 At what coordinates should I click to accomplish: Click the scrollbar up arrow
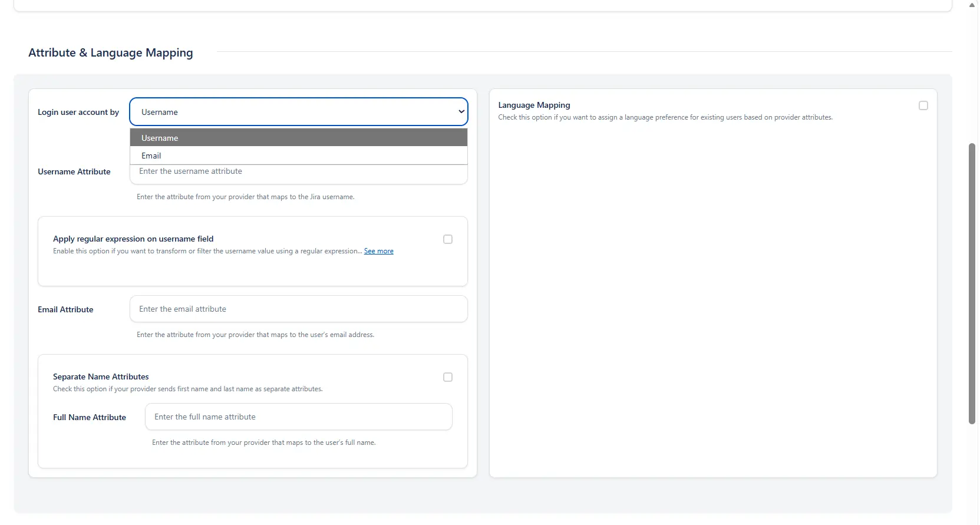pyautogui.click(x=972, y=5)
